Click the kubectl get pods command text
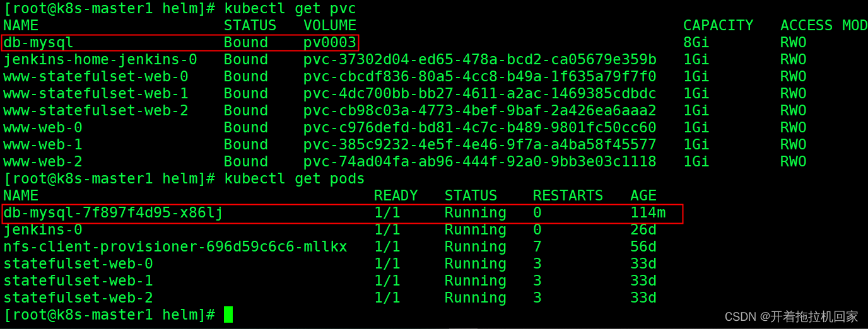868x329 pixels. (x=295, y=179)
